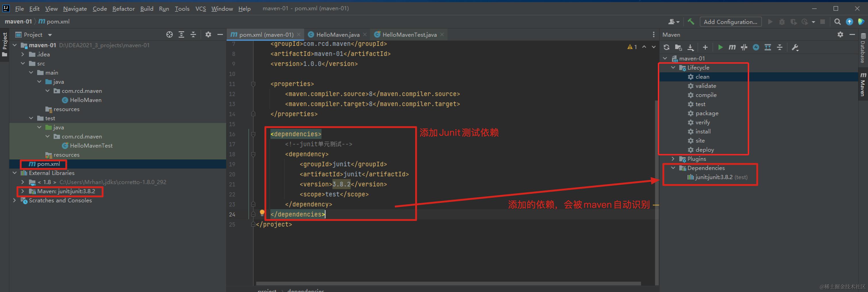This screenshot has height=292, width=868.
Task: Click maven-01 breadcrumb in navigation bar
Action: (18, 22)
